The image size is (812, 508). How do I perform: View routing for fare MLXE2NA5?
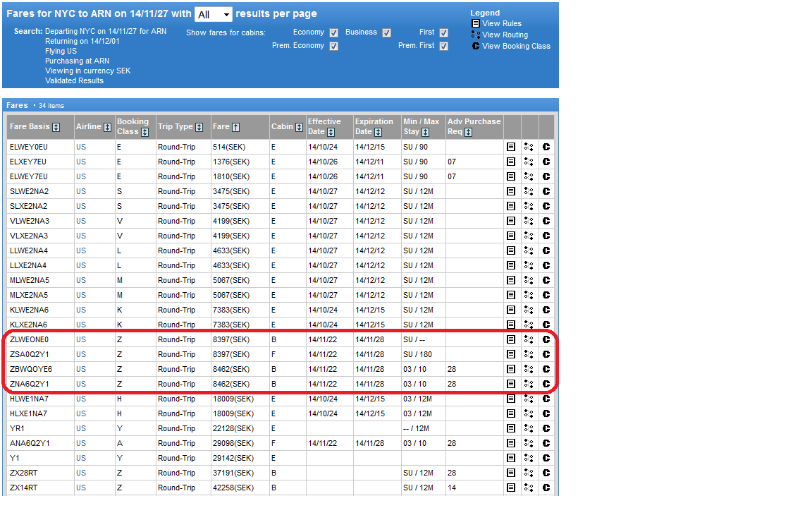click(x=528, y=295)
